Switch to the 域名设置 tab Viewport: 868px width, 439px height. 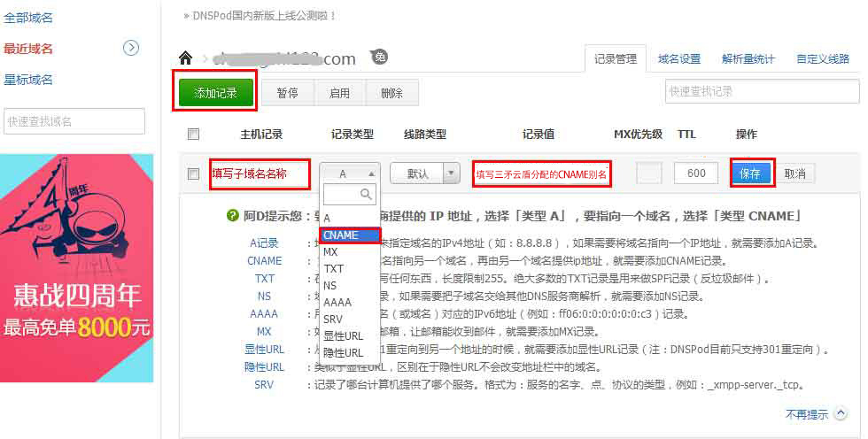coord(679,59)
